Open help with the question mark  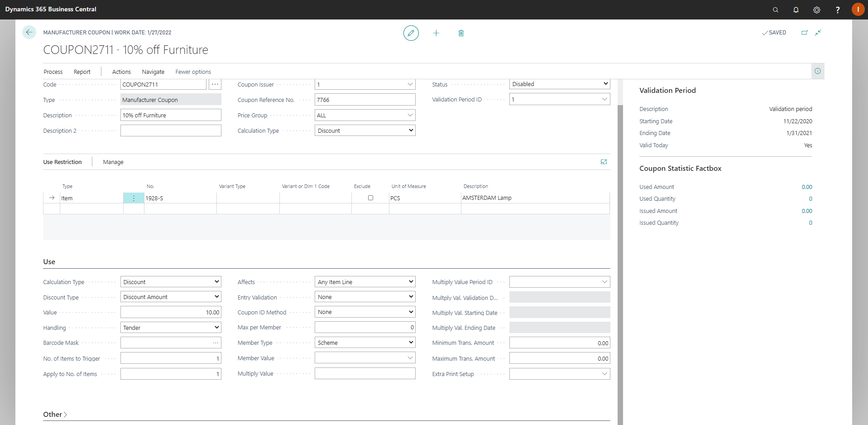click(x=838, y=10)
